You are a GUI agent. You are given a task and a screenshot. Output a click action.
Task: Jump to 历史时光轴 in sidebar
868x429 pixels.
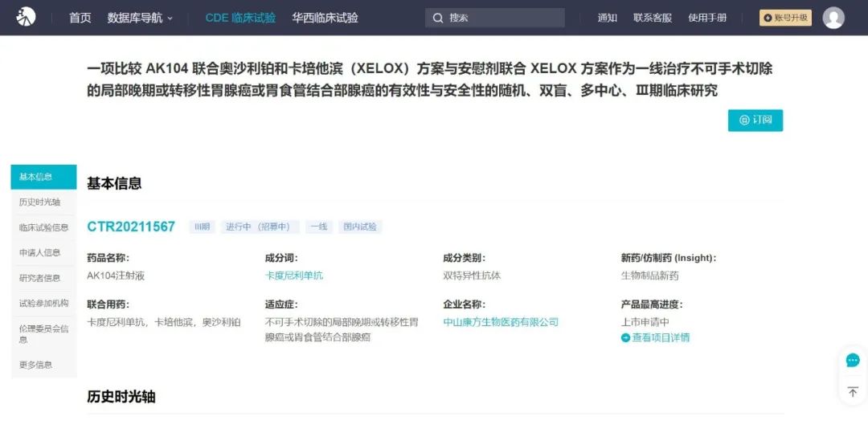(x=43, y=202)
